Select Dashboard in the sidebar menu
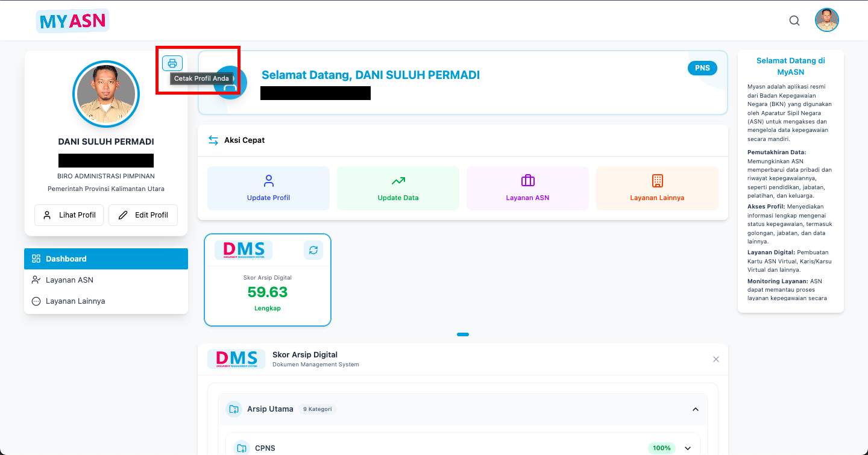This screenshot has width=868, height=455. (106, 259)
